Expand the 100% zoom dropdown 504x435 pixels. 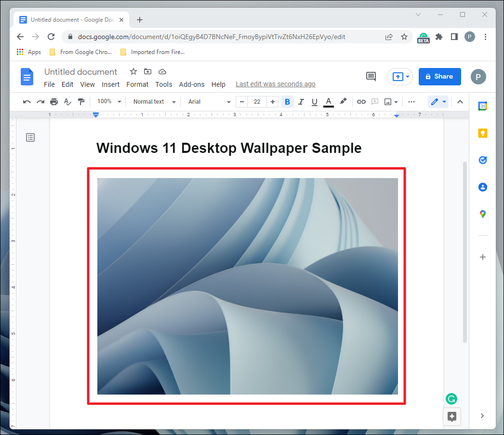(x=108, y=102)
